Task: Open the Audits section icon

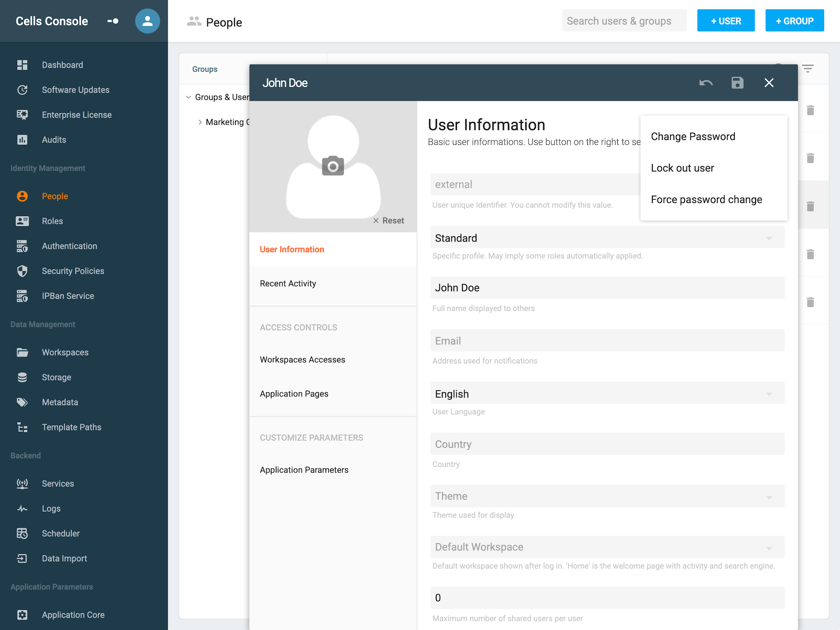Action: click(22, 140)
